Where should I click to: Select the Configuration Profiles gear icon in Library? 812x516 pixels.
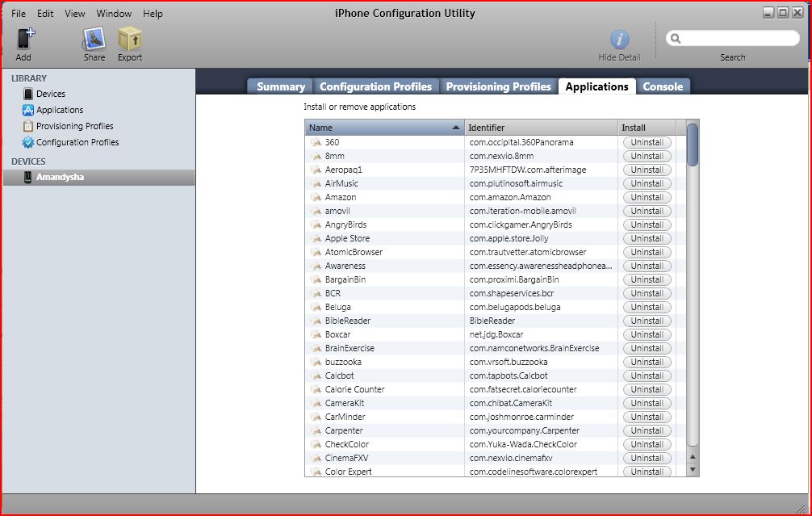[28, 142]
